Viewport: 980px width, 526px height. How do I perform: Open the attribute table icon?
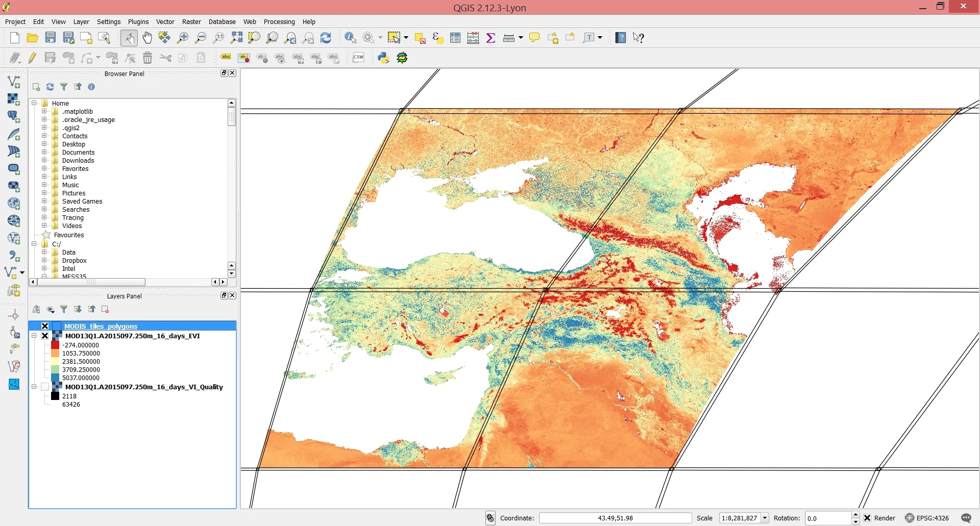point(455,38)
